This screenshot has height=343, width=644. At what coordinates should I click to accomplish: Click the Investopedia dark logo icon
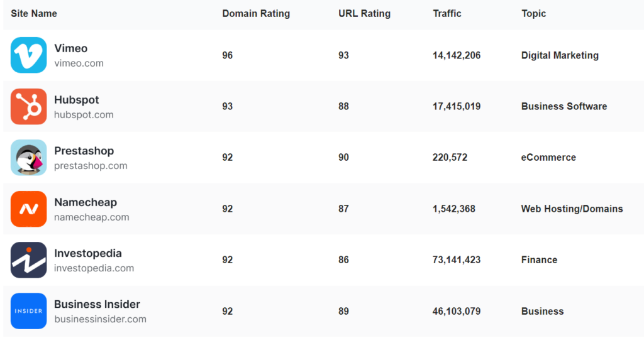(x=28, y=260)
